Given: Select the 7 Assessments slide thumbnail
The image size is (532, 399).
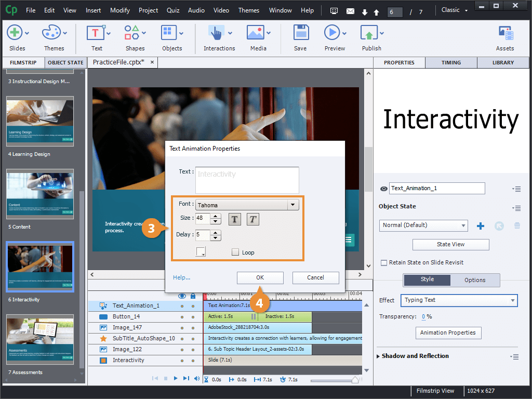Looking at the screenshot, I should 40,338.
